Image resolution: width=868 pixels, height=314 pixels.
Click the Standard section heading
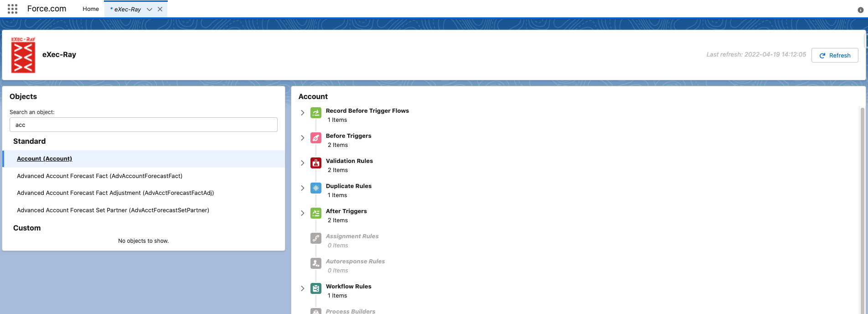30,141
